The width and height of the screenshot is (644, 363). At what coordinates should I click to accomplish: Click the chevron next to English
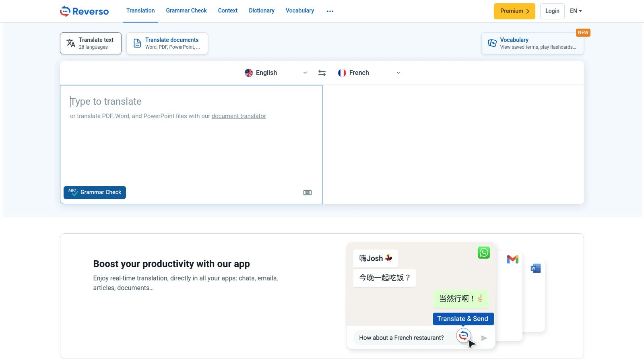coord(305,73)
